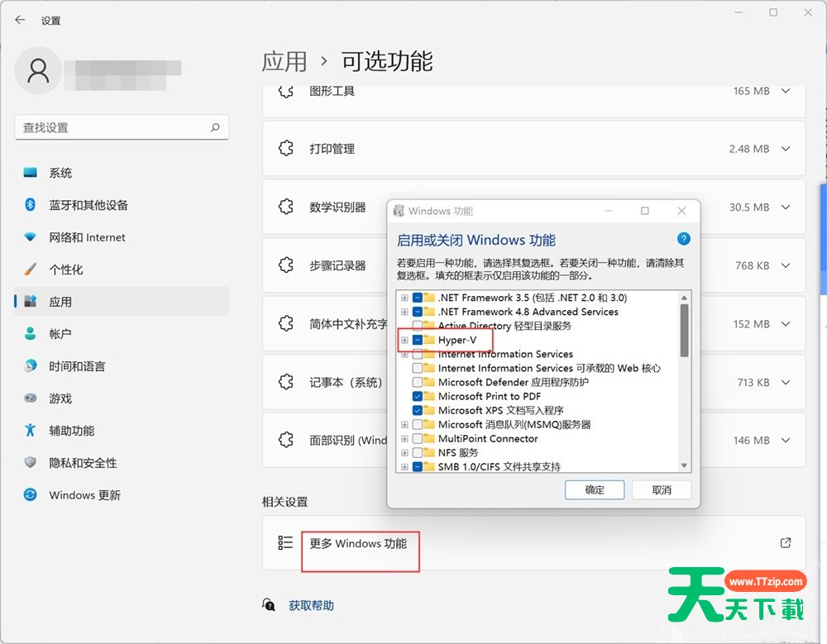Check the NFS 服务 checkbox
The width and height of the screenshot is (827, 644).
pyautogui.click(x=418, y=452)
